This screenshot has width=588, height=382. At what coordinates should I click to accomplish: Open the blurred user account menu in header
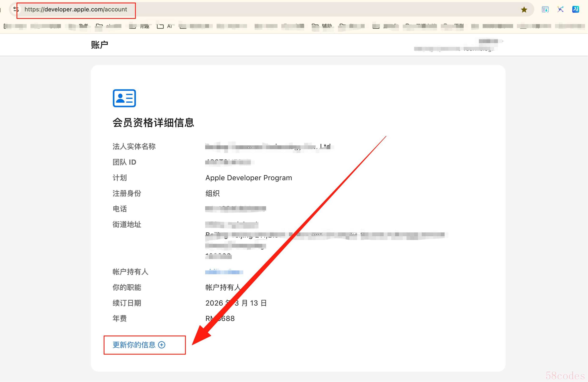[459, 45]
